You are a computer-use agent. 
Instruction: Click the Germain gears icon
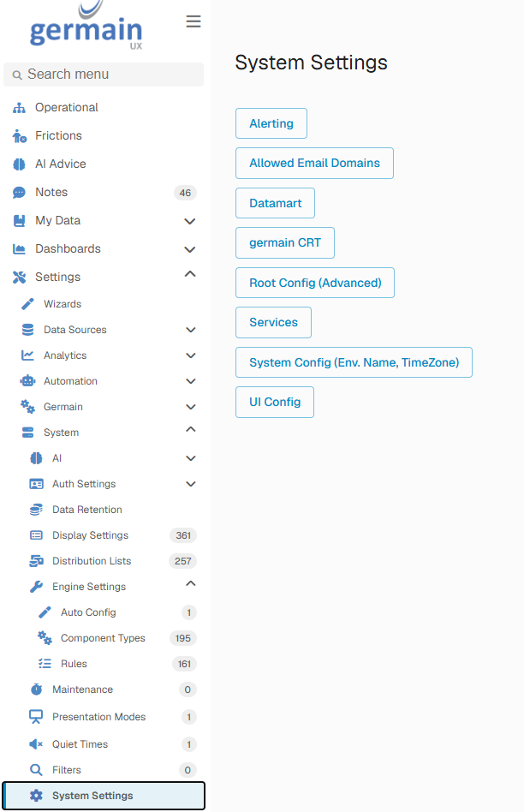point(28,407)
